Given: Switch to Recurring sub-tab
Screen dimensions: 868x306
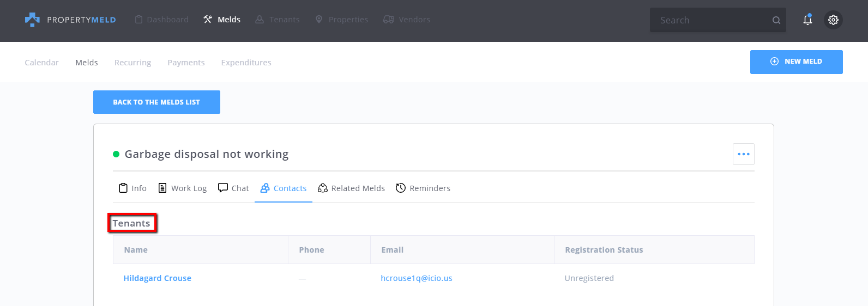Looking at the screenshot, I should [x=132, y=63].
